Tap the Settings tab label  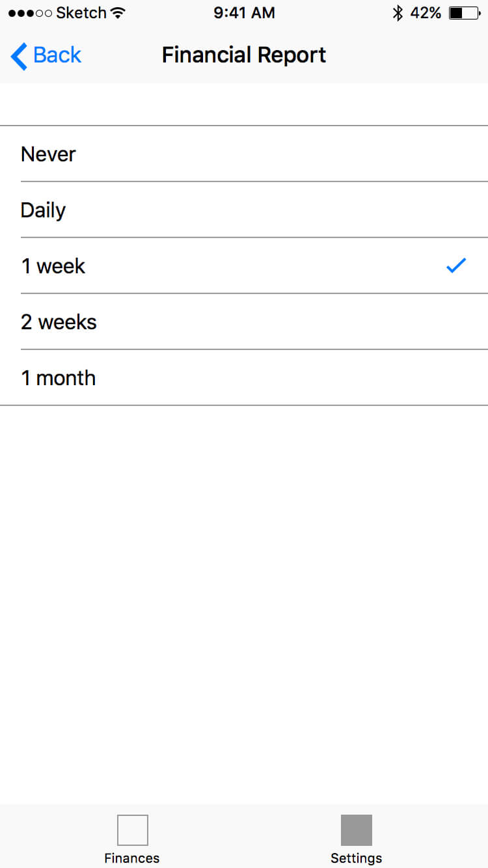pyautogui.click(x=357, y=858)
